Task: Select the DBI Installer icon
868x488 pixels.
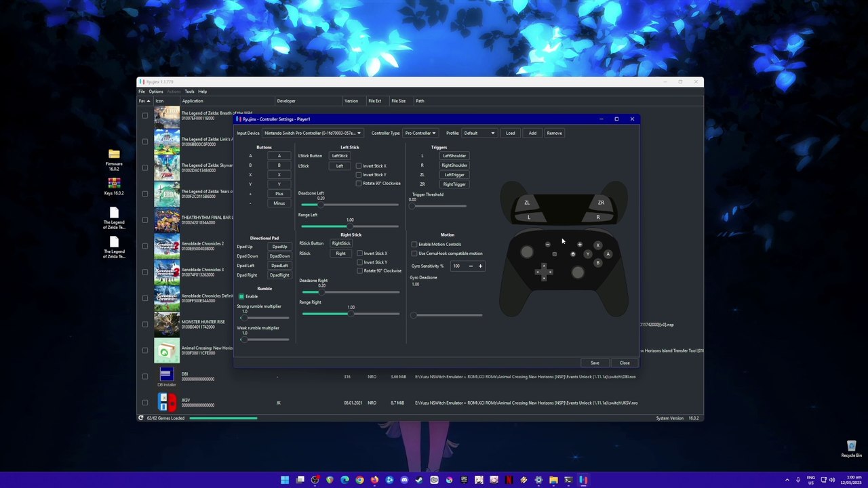Action: (167, 376)
